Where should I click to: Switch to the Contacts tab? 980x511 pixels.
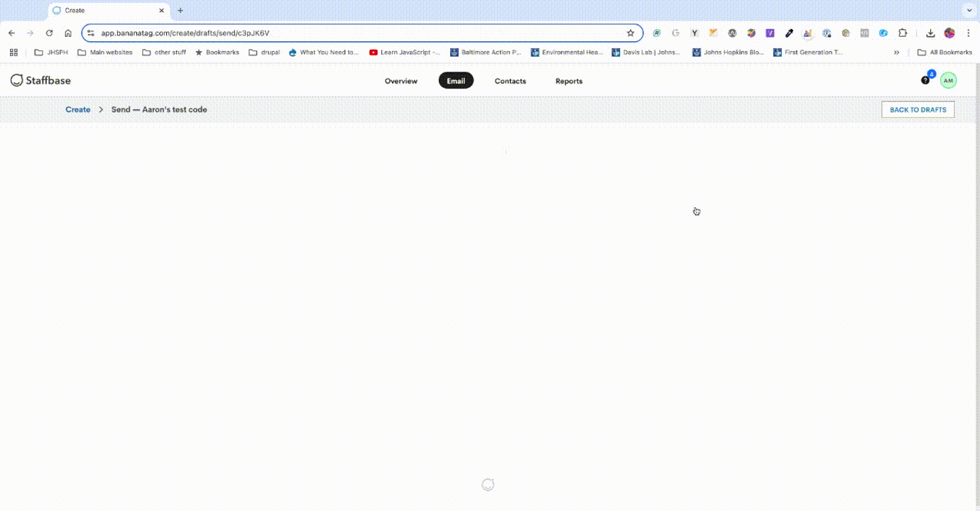click(511, 81)
